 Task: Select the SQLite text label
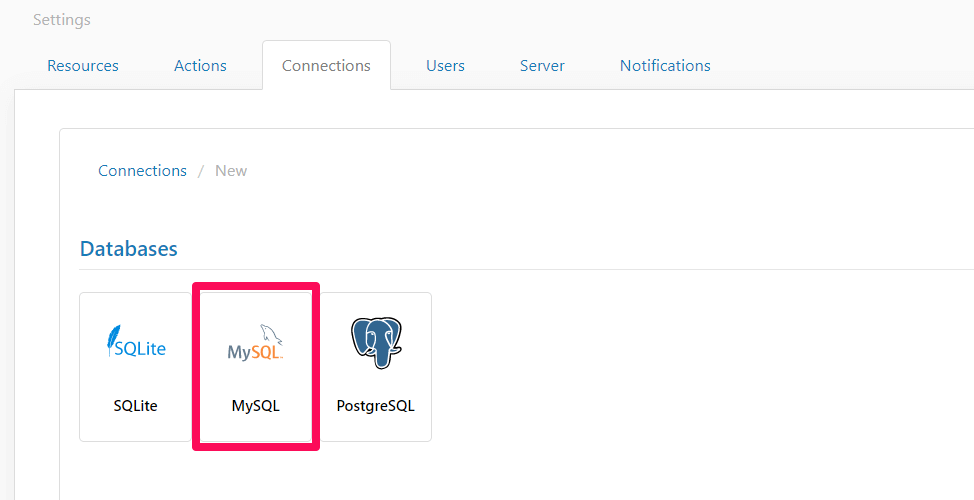[136, 406]
